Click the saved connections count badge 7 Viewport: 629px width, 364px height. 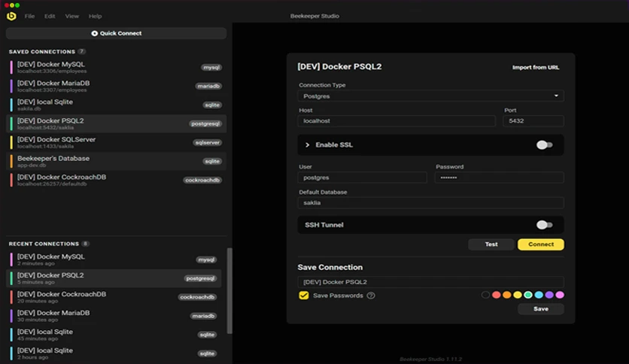(81, 51)
